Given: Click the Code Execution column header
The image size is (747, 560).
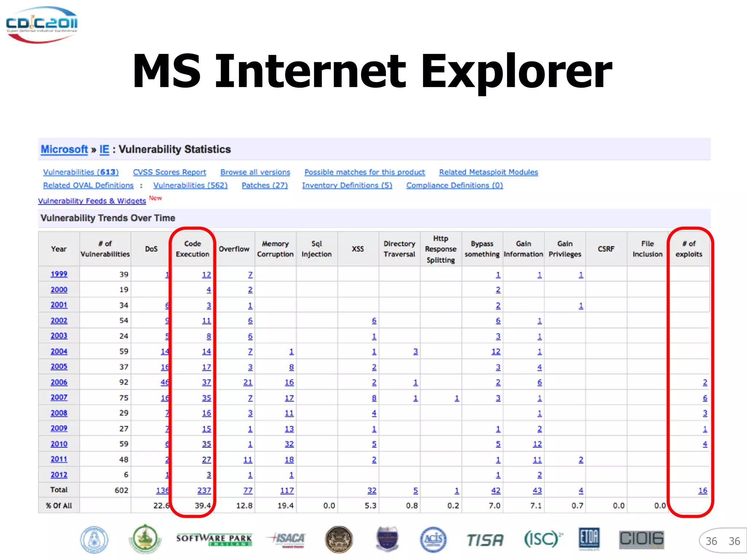Looking at the screenshot, I should (193, 249).
